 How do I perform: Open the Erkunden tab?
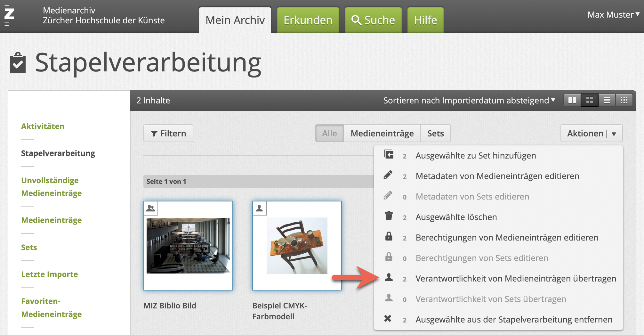(308, 20)
